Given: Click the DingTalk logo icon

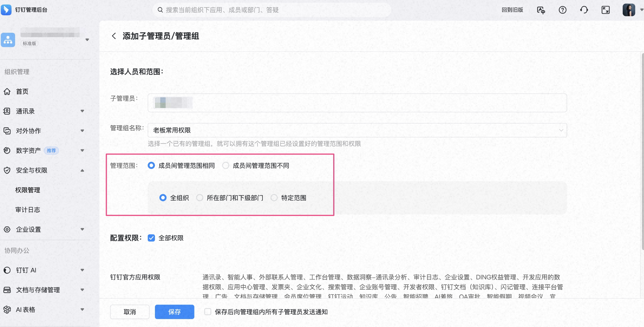Looking at the screenshot, I should [x=6, y=10].
